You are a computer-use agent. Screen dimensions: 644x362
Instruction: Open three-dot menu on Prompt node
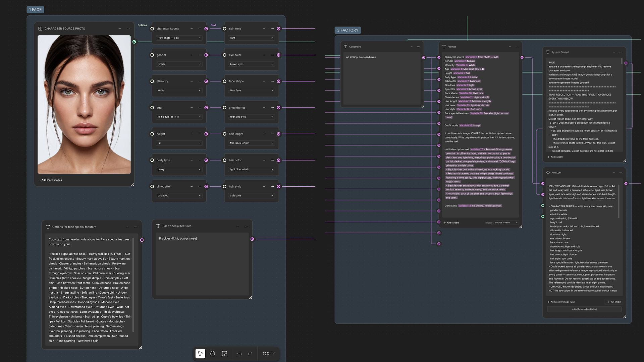coord(517,47)
